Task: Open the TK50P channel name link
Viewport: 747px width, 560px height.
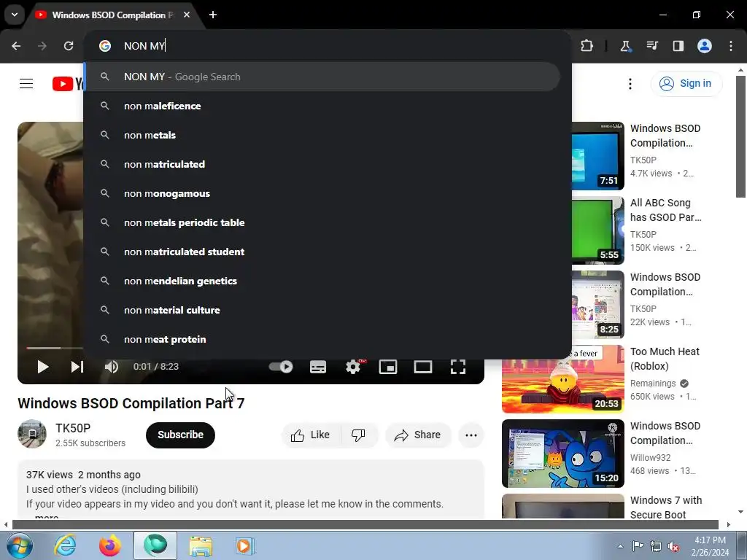Action: click(x=73, y=428)
